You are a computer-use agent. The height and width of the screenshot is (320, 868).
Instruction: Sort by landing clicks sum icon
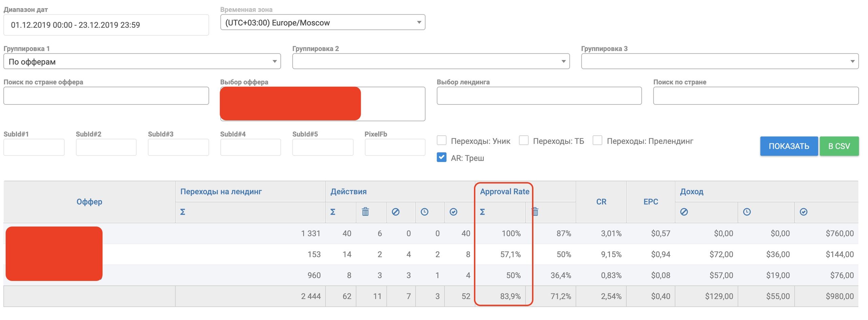(x=182, y=212)
